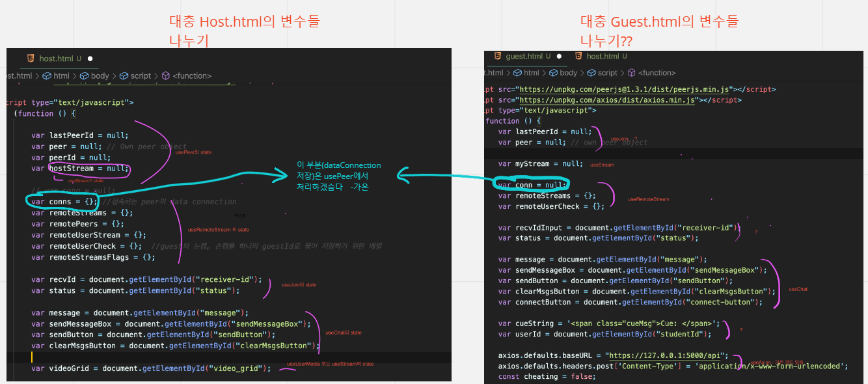Click the 'useChat의 state' red annotation
This screenshot has height=384, width=868.
[x=343, y=333]
